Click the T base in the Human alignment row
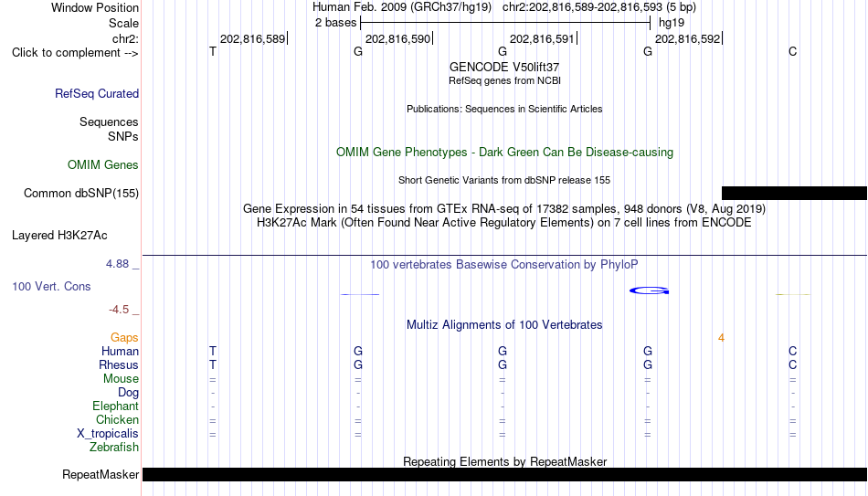868x496 pixels. pos(213,352)
